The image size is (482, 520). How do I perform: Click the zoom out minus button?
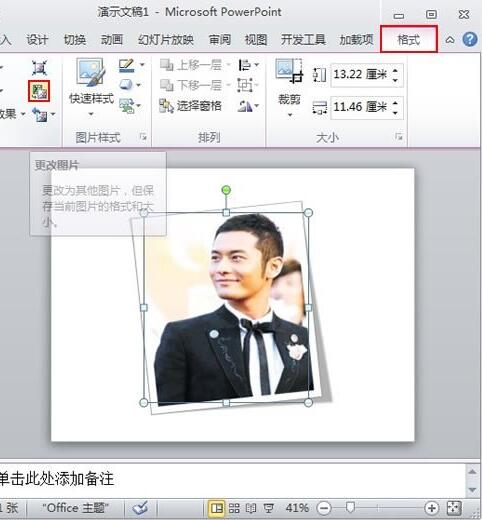click(323, 508)
